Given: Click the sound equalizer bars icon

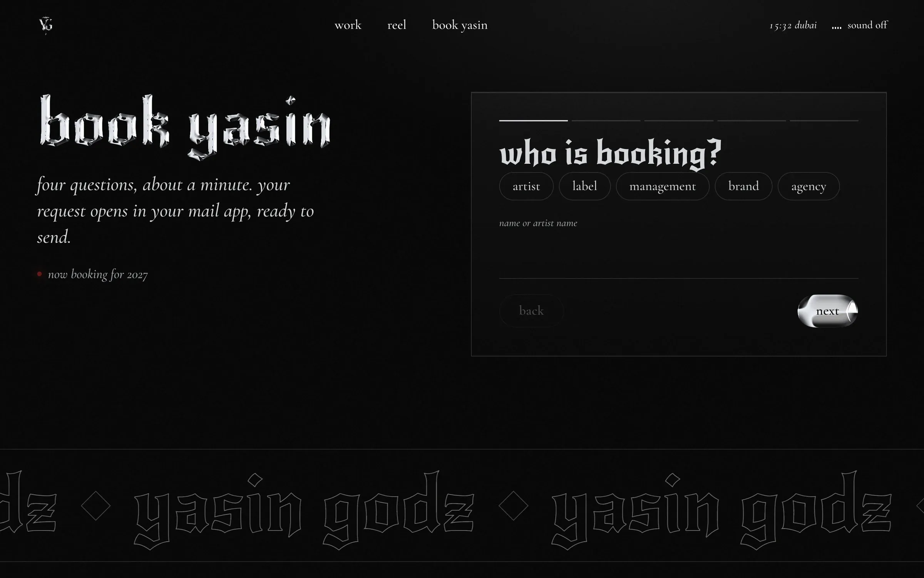Looking at the screenshot, I should click(836, 27).
